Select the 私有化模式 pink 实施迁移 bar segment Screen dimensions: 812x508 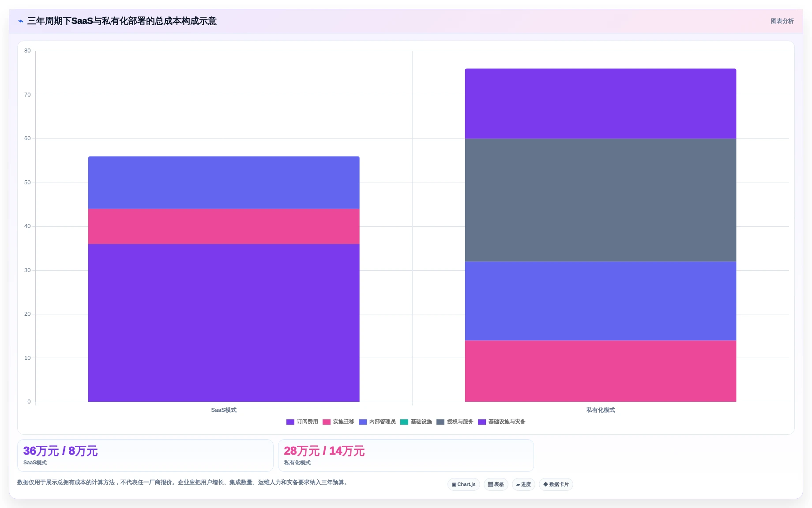(601, 371)
